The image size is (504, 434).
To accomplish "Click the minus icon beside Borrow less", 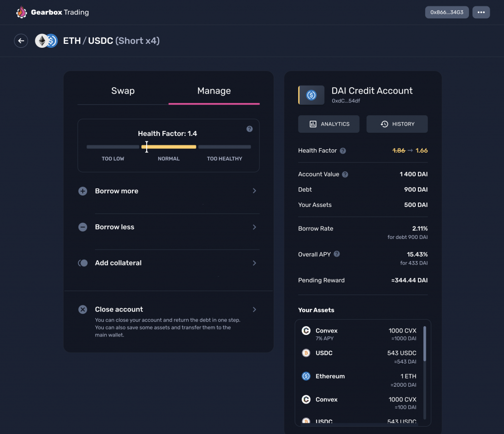I will 83,227.
